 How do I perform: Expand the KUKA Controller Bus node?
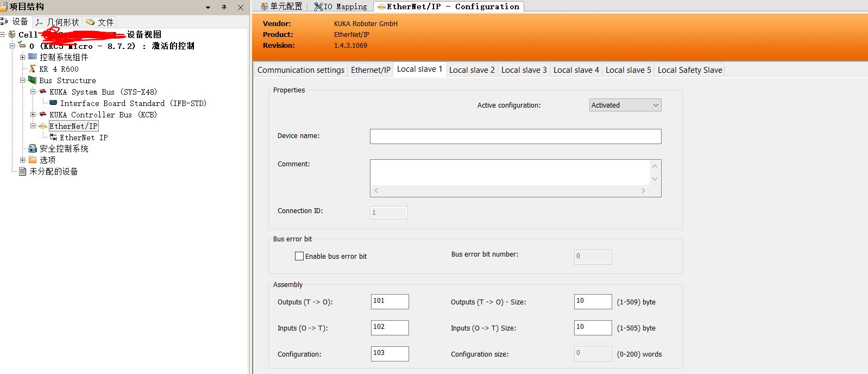coord(33,115)
